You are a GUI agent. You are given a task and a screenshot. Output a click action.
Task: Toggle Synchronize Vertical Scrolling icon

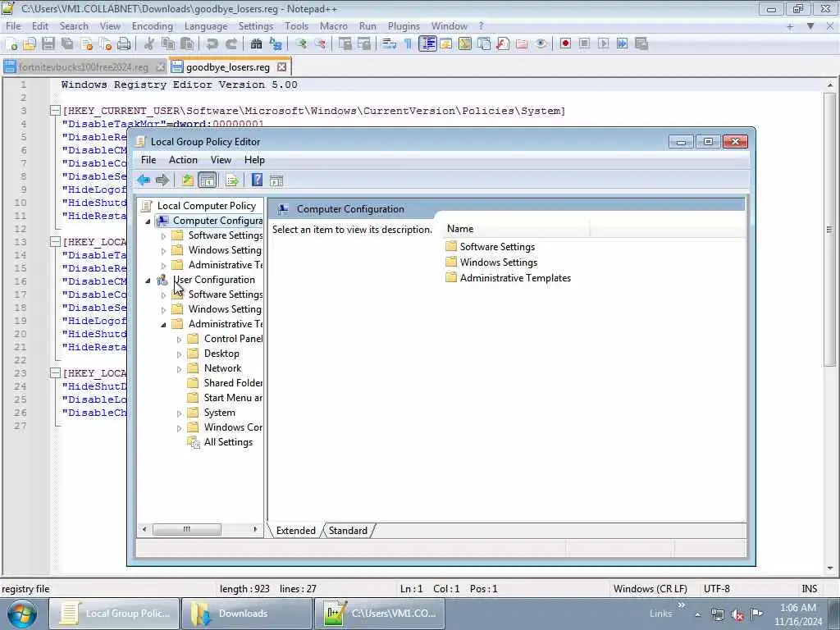click(345, 44)
